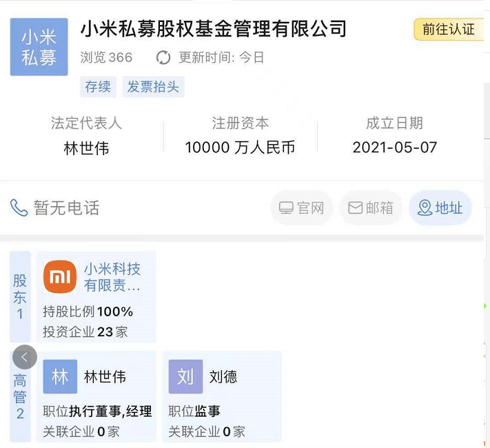Screen dimensions: 490x448
Task: Click 关联企业 0 家 under 林世伟
Action: point(81,432)
